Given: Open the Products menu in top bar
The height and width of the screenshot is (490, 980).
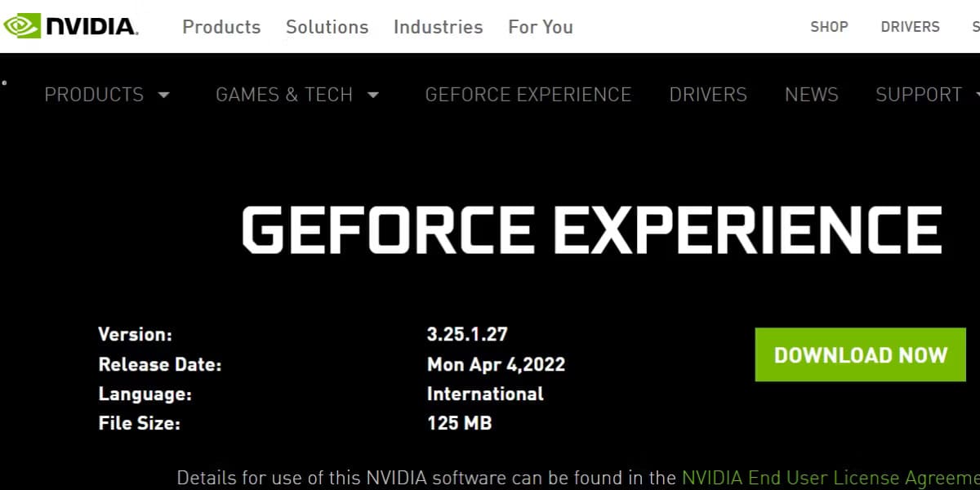Looking at the screenshot, I should coord(221,27).
